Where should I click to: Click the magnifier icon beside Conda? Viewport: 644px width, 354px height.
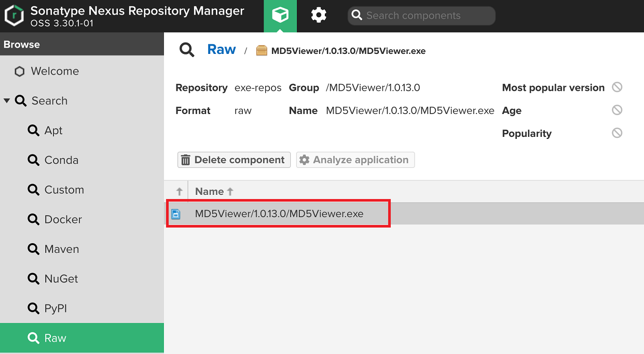click(x=33, y=160)
